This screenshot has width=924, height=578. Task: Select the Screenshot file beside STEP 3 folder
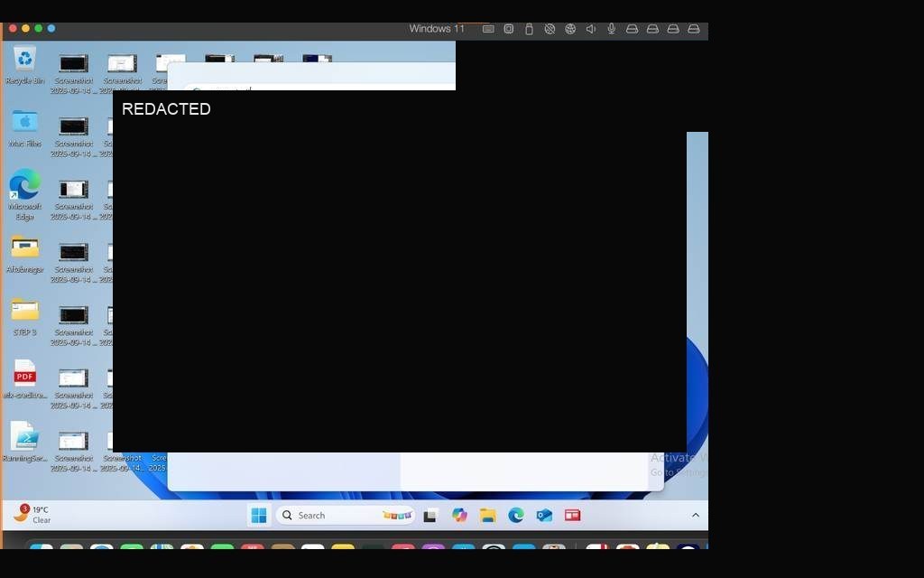[x=73, y=325]
